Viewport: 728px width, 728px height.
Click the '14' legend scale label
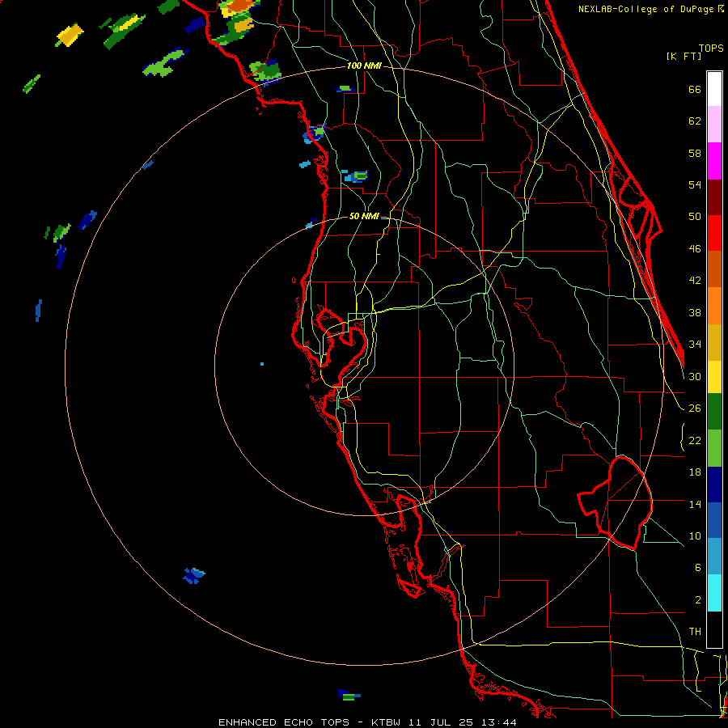(695, 504)
